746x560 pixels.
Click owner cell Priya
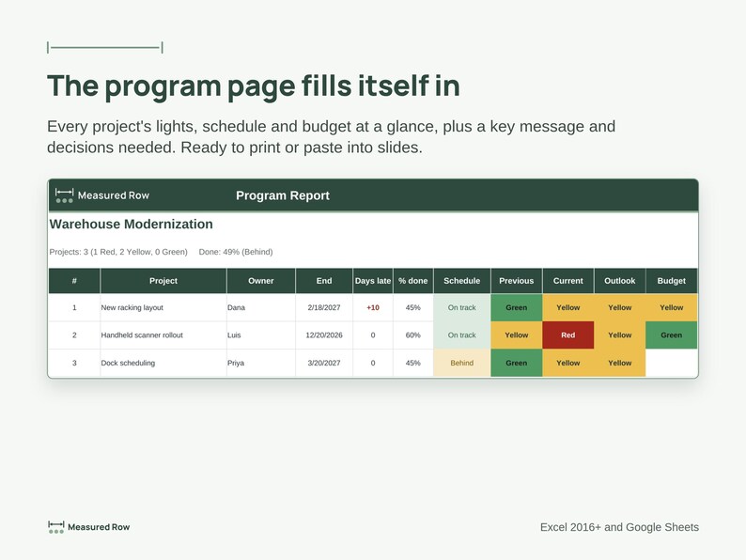260,363
